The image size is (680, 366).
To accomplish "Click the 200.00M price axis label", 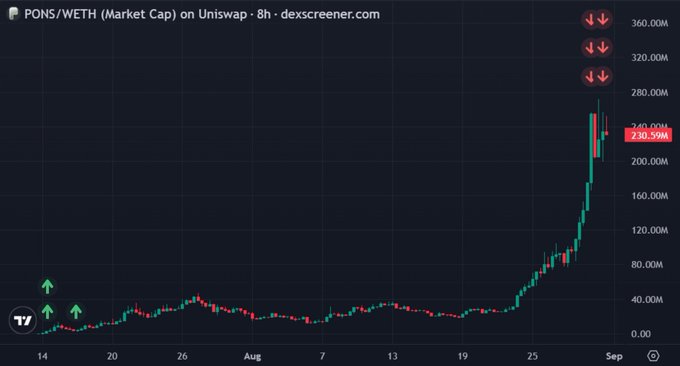I will pos(649,161).
